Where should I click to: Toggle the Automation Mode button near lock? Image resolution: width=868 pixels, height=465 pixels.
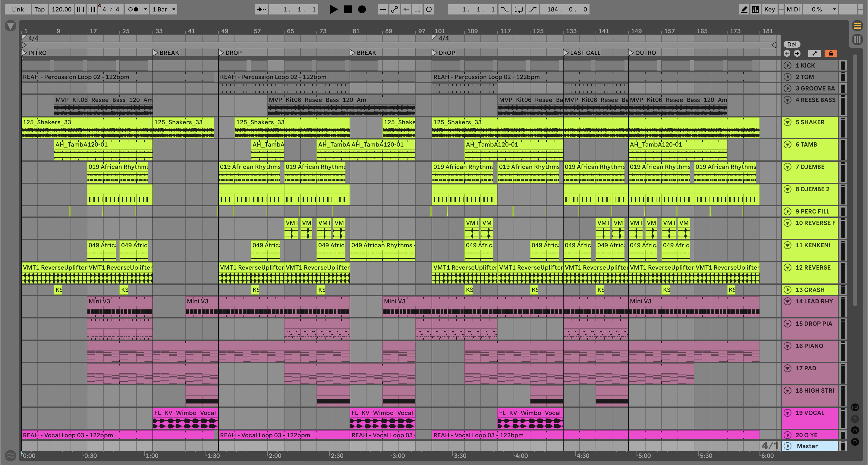(x=814, y=53)
